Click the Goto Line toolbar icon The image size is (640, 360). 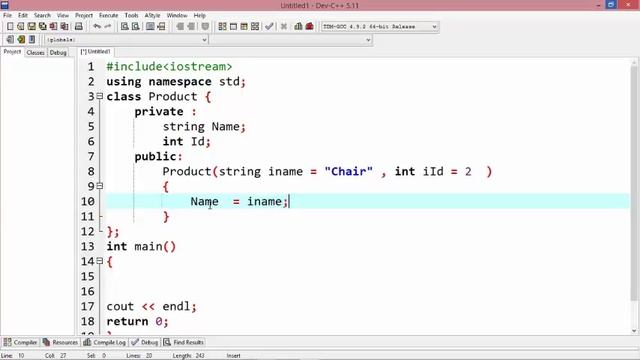[x=161, y=27]
